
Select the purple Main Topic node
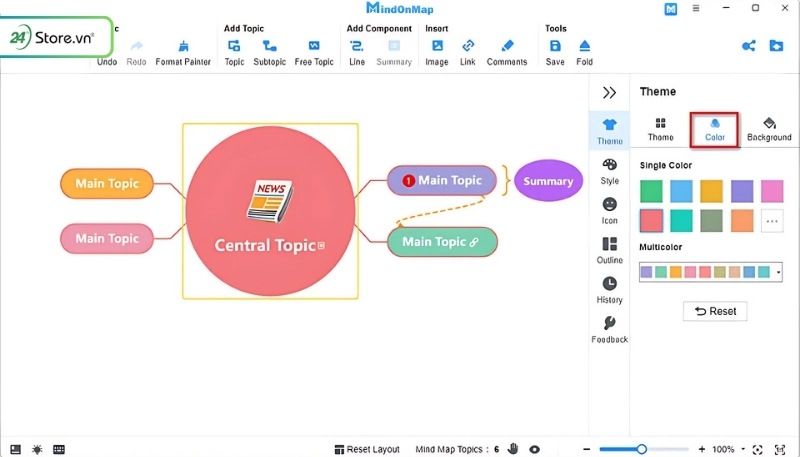[442, 180]
